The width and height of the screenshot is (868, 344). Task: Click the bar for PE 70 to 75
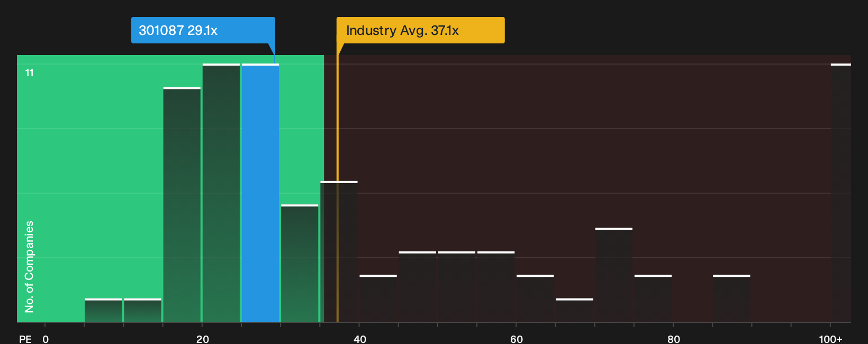(x=613, y=275)
